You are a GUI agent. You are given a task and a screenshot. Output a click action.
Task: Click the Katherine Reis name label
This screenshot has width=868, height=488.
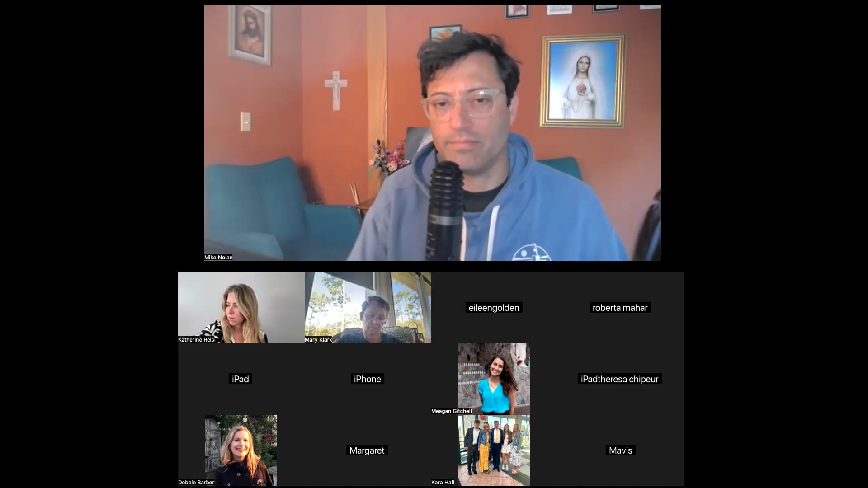[196, 340]
